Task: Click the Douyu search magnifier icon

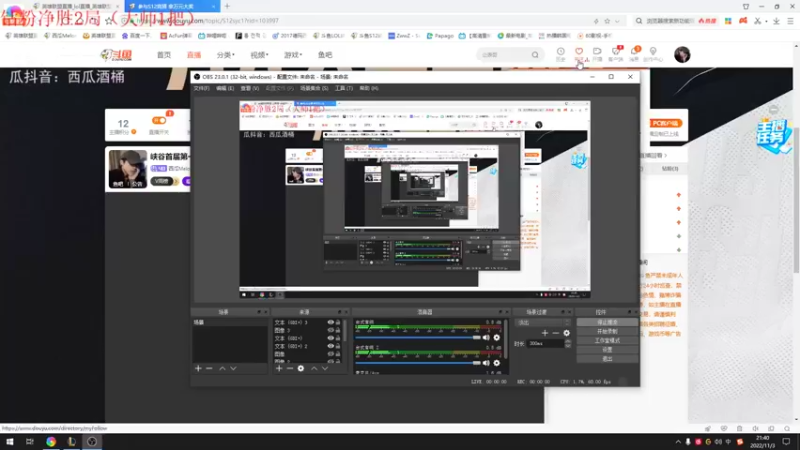Action: click(x=535, y=55)
